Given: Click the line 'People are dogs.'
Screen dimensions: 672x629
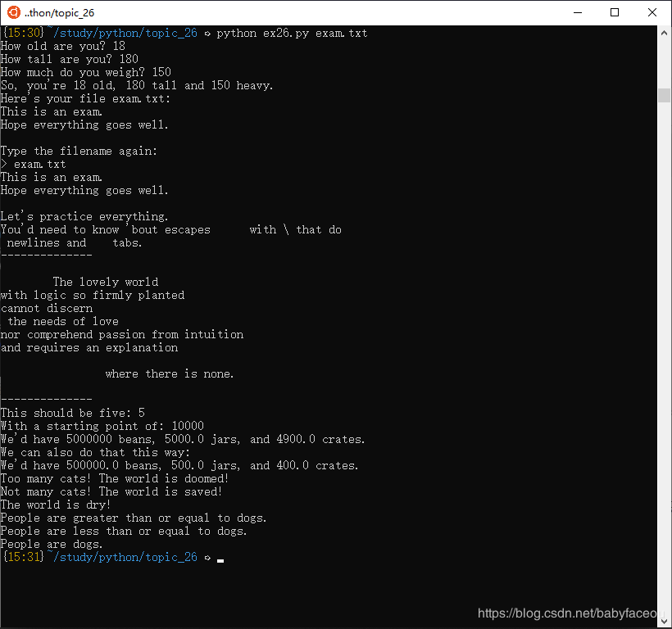Looking at the screenshot, I should 52,544.
